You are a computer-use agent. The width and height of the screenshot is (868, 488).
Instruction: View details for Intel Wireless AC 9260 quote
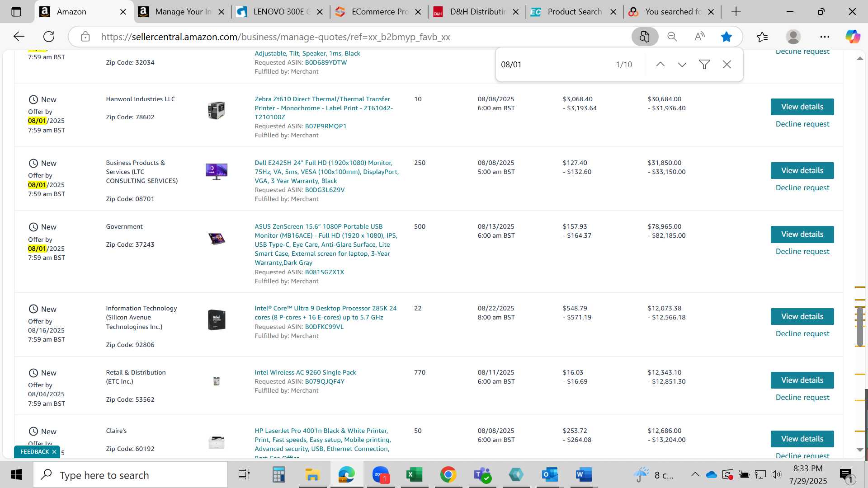click(x=802, y=380)
